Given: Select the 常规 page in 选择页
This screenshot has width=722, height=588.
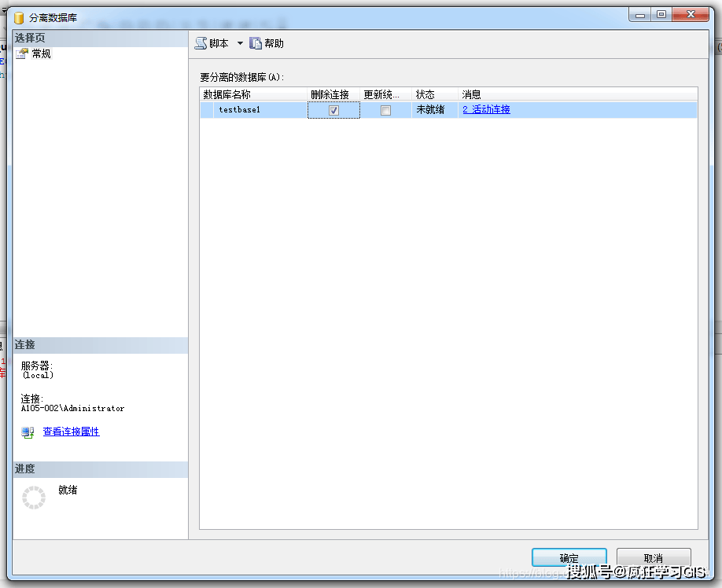Looking at the screenshot, I should pyautogui.click(x=41, y=53).
